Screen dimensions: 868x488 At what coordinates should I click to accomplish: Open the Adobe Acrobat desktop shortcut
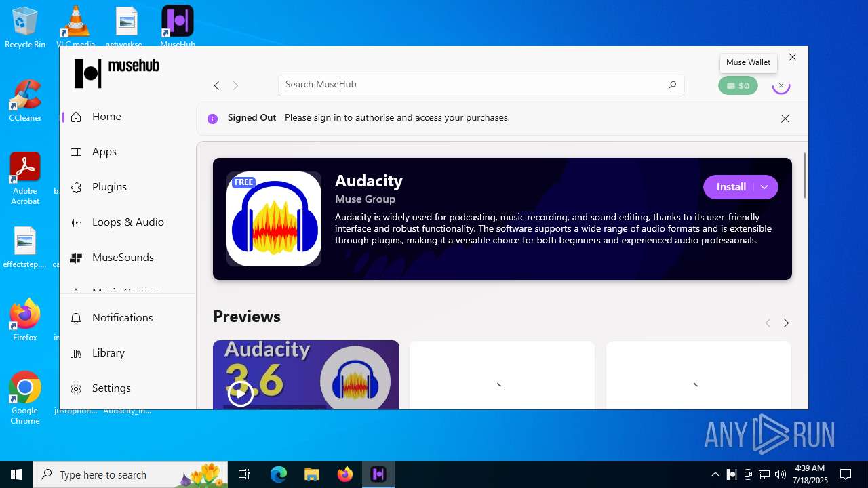pyautogui.click(x=25, y=179)
